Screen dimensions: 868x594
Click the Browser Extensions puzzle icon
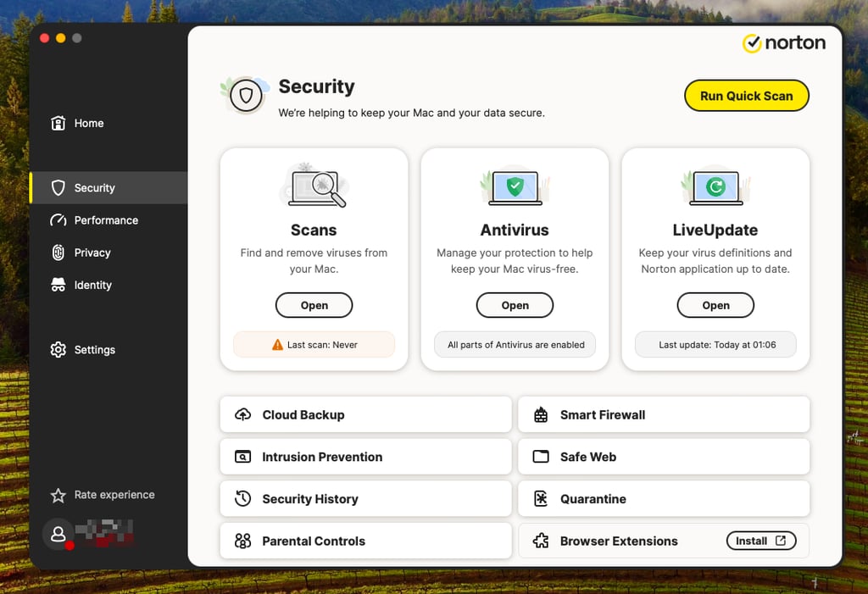click(x=541, y=541)
